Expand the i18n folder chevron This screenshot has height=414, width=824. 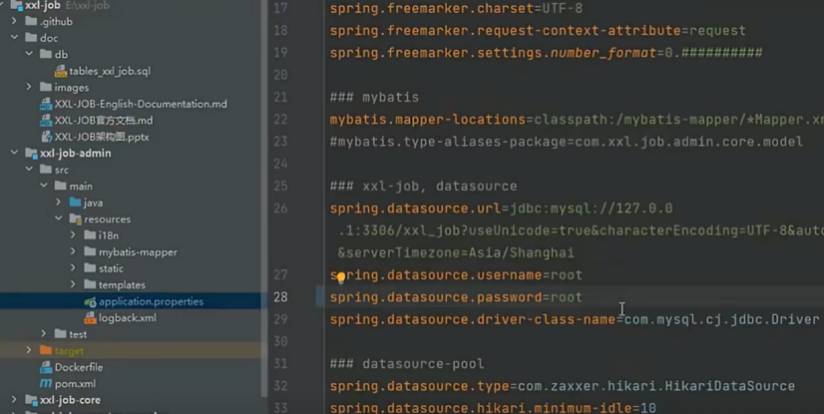coord(73,235)
